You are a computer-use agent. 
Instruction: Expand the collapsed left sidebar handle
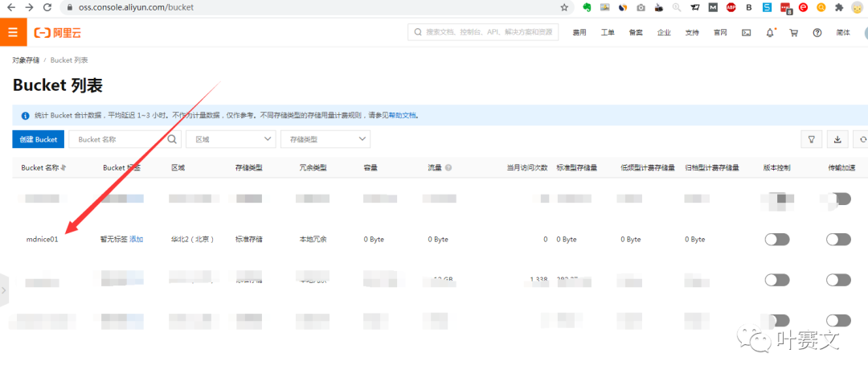pos(4,290)
